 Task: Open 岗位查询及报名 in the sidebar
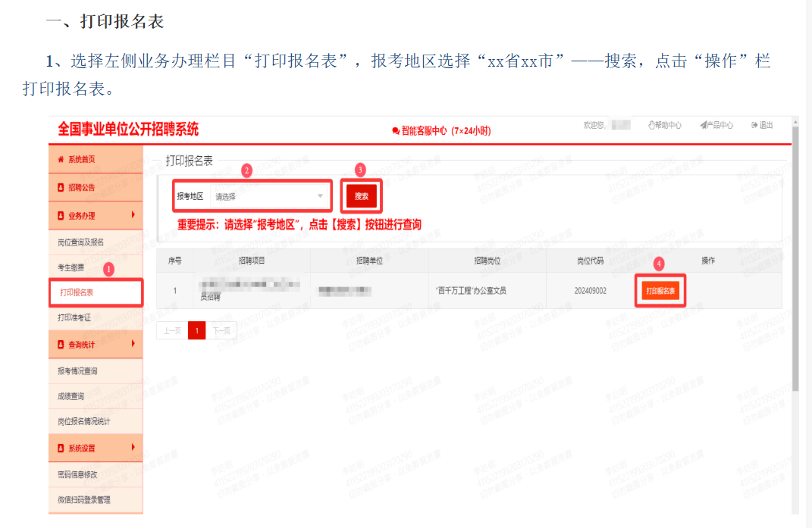(x=80, y=242)
